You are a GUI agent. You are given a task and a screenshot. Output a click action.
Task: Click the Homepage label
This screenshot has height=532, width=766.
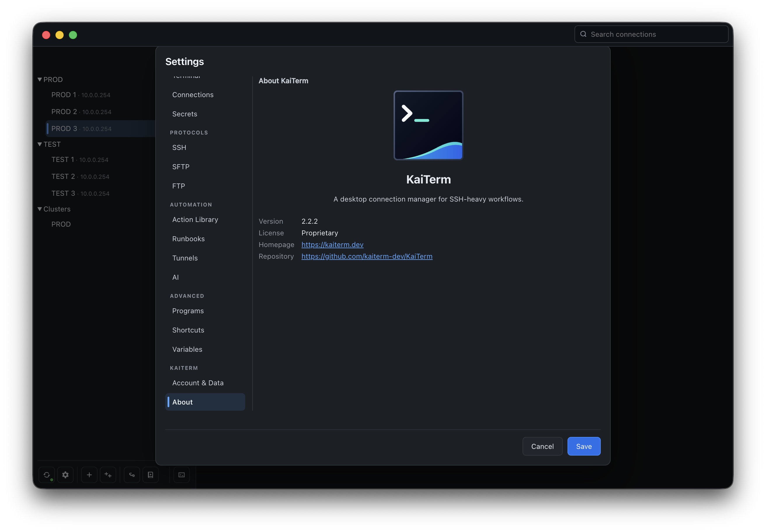coord(276,245)
